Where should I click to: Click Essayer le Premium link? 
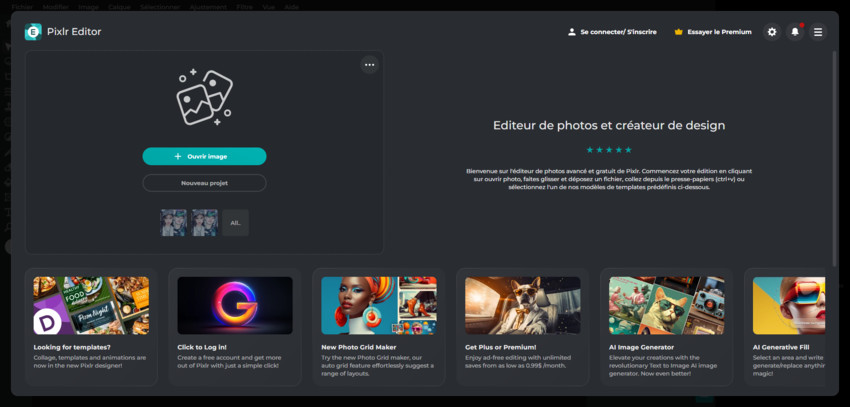pyautogui.click(x=719, y=32)
